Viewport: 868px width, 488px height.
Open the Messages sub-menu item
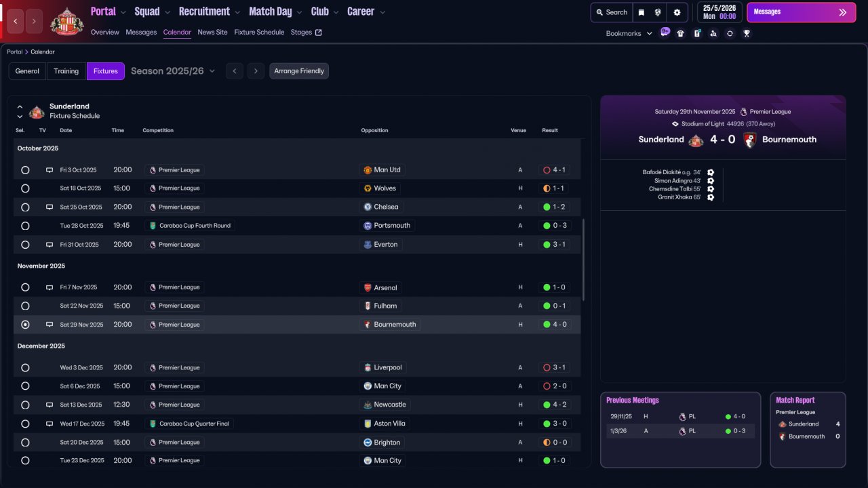coord(141,33)
